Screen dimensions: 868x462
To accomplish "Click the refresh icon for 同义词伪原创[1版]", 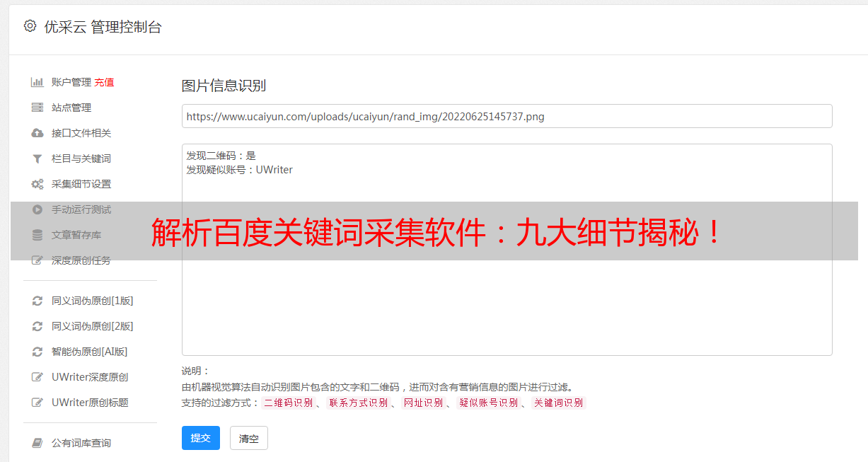I will (x=37, y=301).
